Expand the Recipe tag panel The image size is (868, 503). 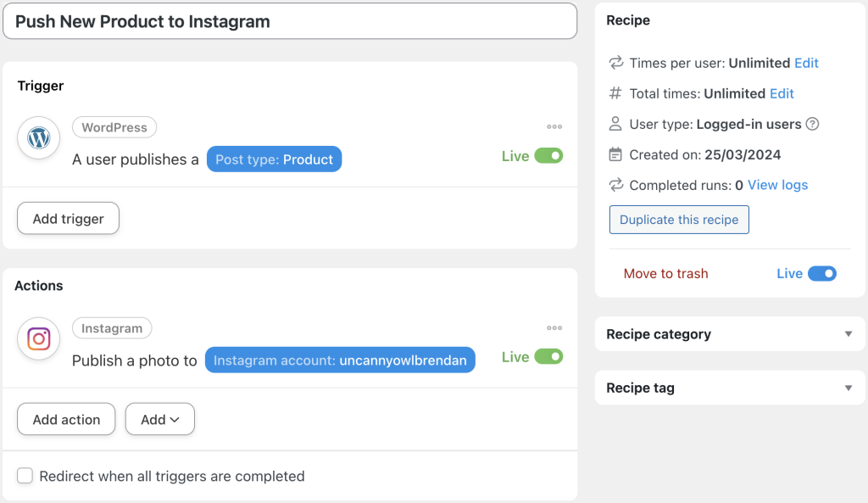pyautogui.click(x=850, y=388)
